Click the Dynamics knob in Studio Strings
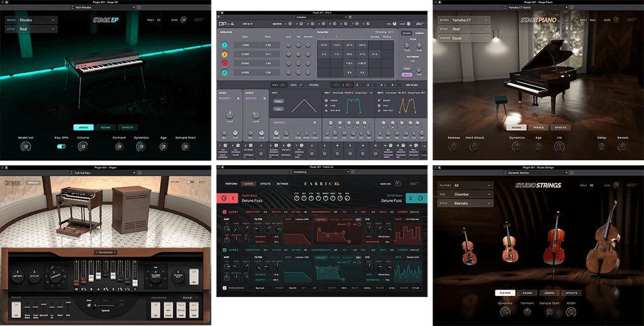644x326 pixels. click(505, 312)
